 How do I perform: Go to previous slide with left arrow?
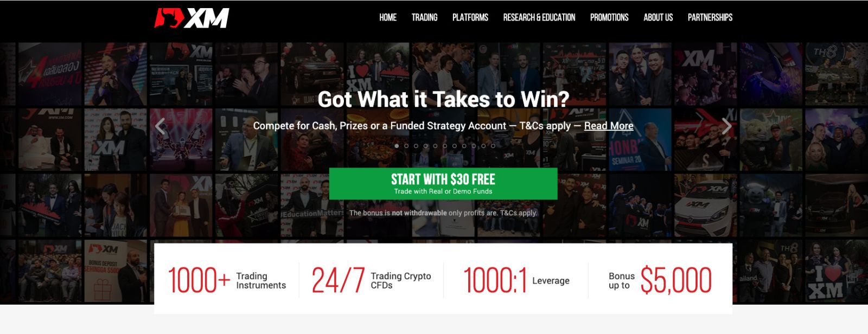pos(160,127)
